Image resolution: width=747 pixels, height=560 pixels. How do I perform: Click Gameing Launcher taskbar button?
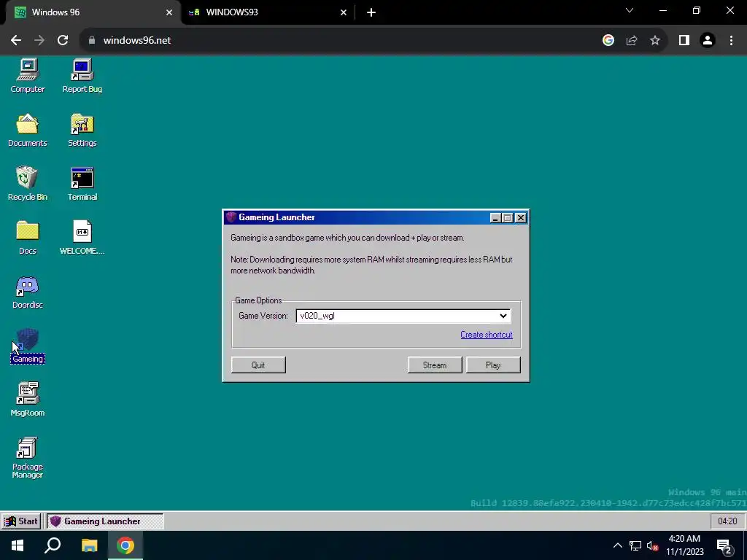[105, 521]
